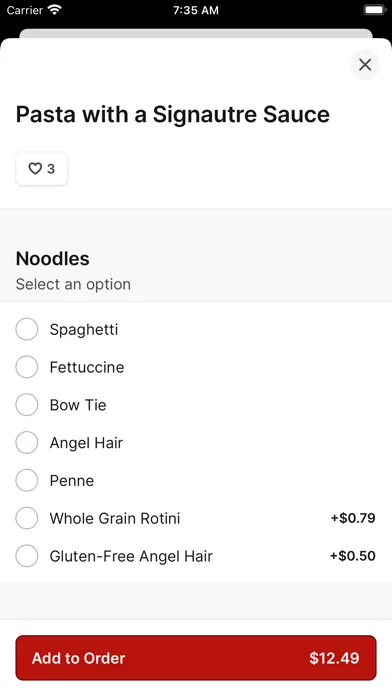392x696 pixels.
Task: Click the +$0.79 Rotini upcharge
Action: pos(353,518)
